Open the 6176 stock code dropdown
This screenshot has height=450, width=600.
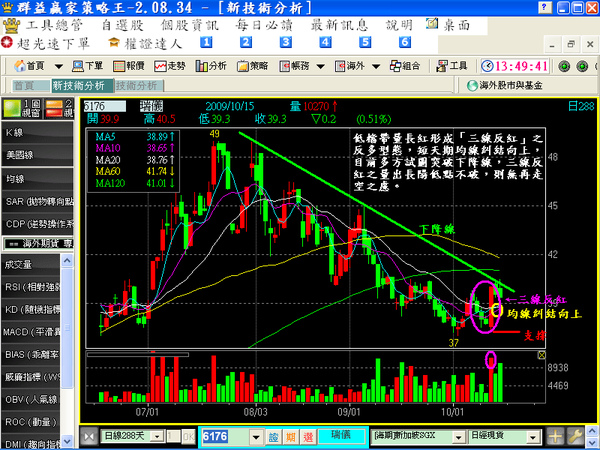(256, 437)
